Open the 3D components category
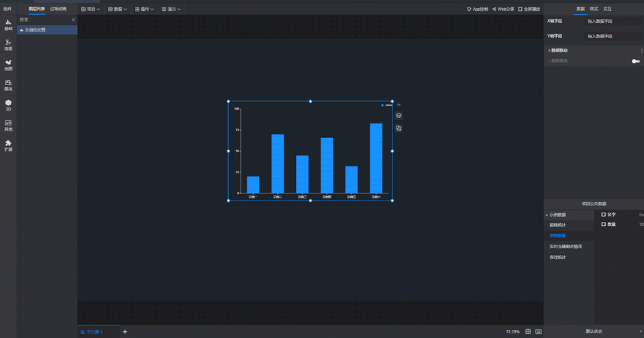Screen dimensions: 644x338 8,105
